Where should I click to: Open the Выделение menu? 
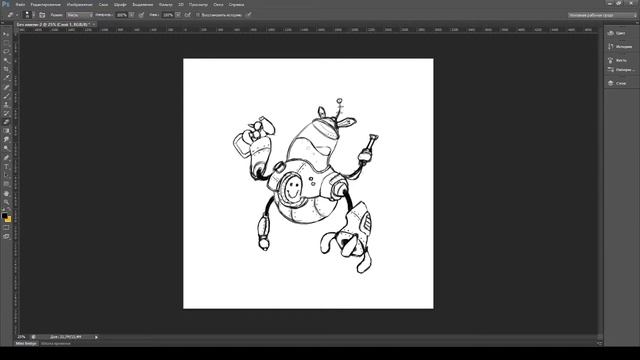[x=142, y=4]
